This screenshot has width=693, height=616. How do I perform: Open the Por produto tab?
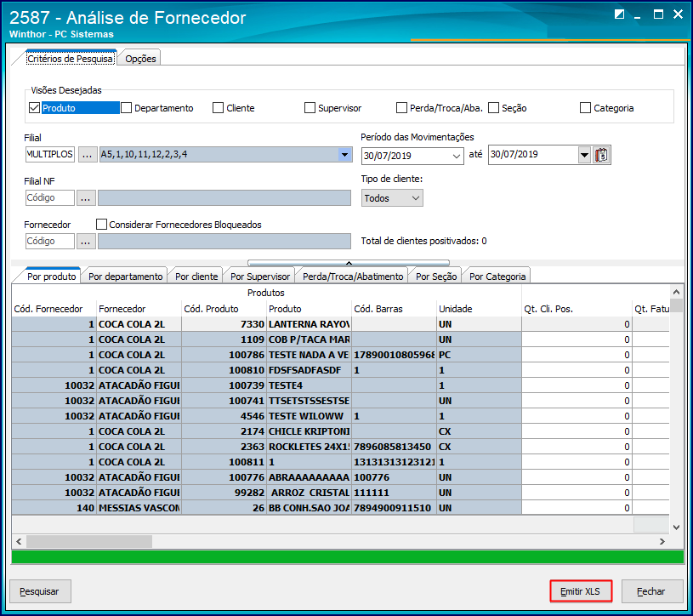pos(52,277)
